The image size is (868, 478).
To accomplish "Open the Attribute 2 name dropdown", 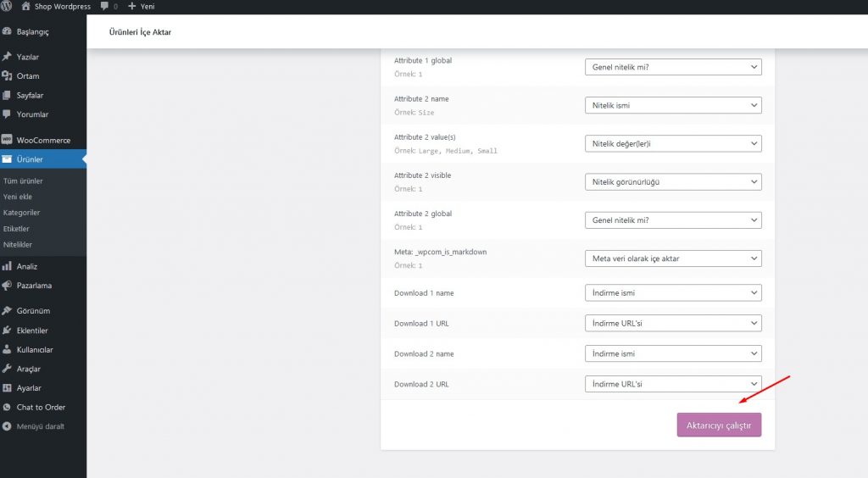I will point(673,105).
